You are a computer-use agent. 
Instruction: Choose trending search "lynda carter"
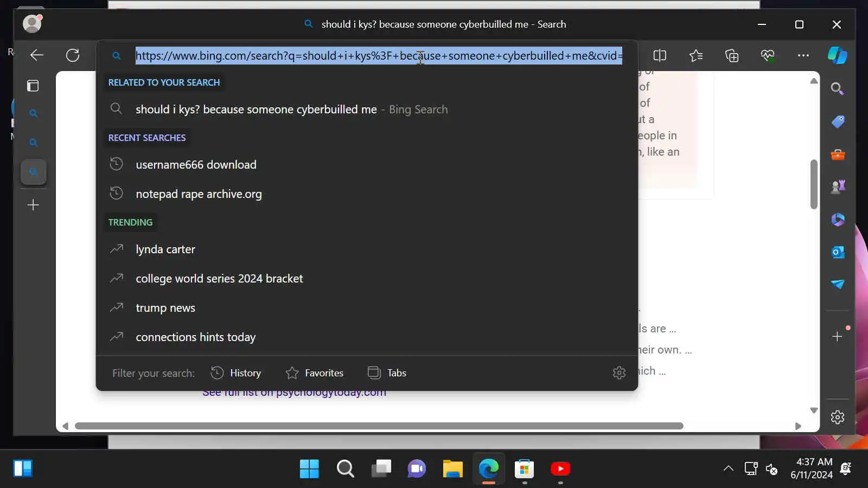367,249
